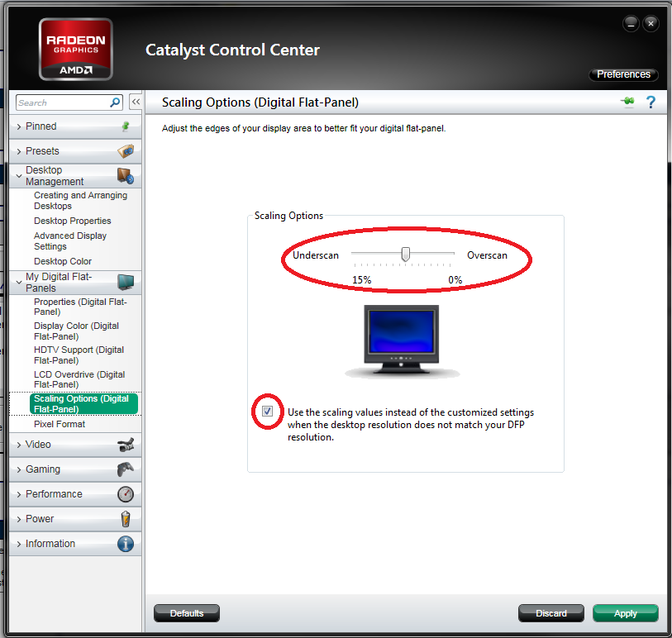
Task: Click the search magnifier icon
Action: (115, 102)
